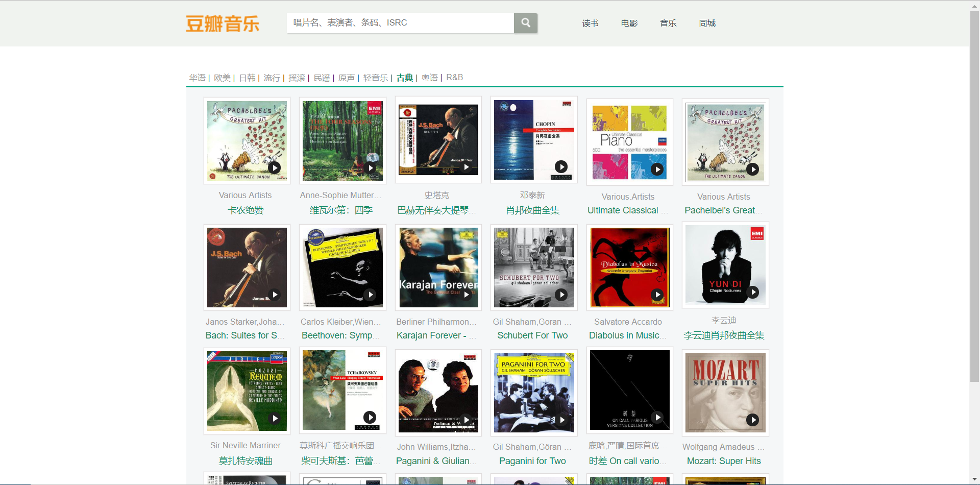Select the active 古典 genre tab
This screenshot has width=980, height=485.
click(x=405, y=78)
